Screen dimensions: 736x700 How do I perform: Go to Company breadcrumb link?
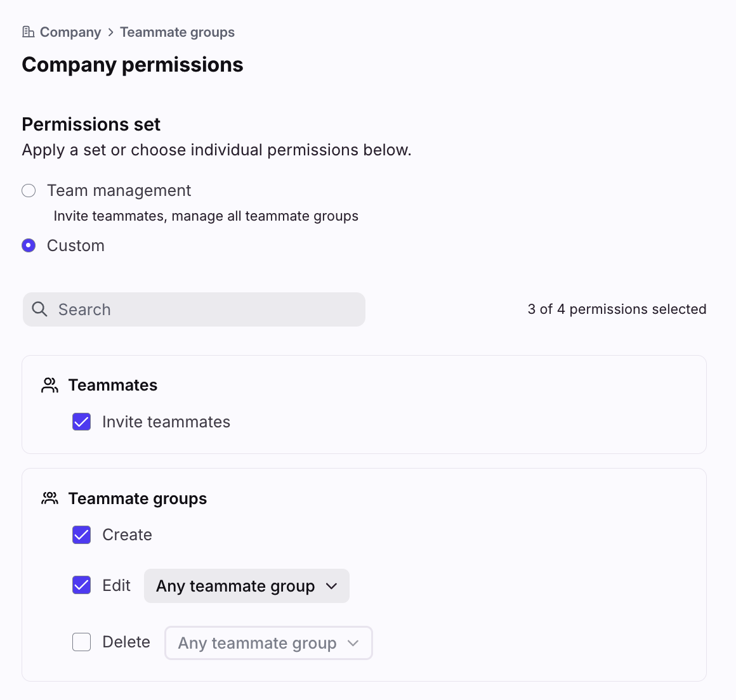(70, 32)
